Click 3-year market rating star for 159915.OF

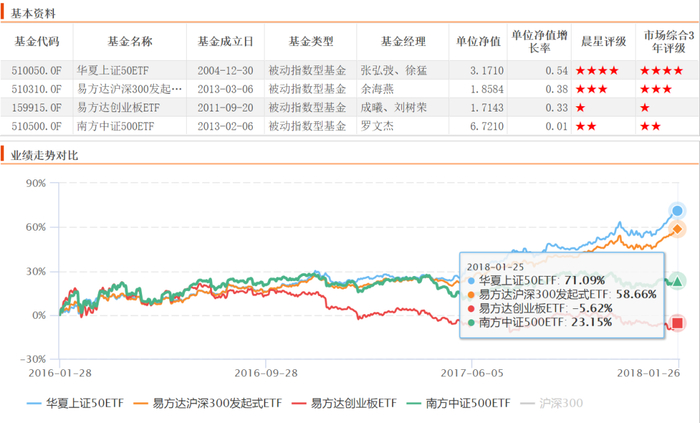click(x=645, y=108)
